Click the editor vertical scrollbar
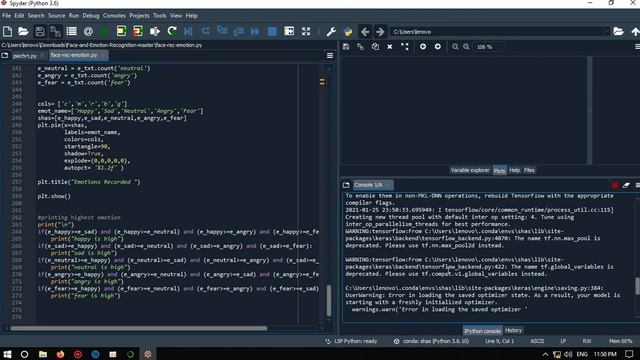 [x=329, y=301]
